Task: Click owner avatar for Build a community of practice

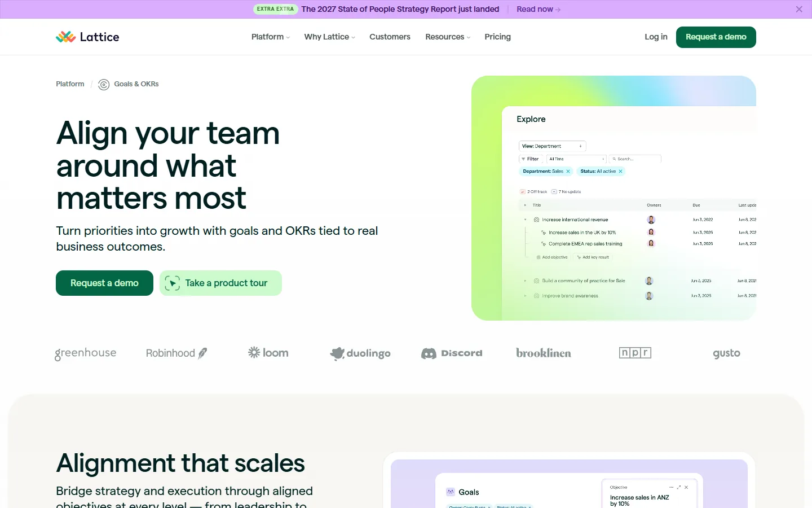Action: [650, 281]
